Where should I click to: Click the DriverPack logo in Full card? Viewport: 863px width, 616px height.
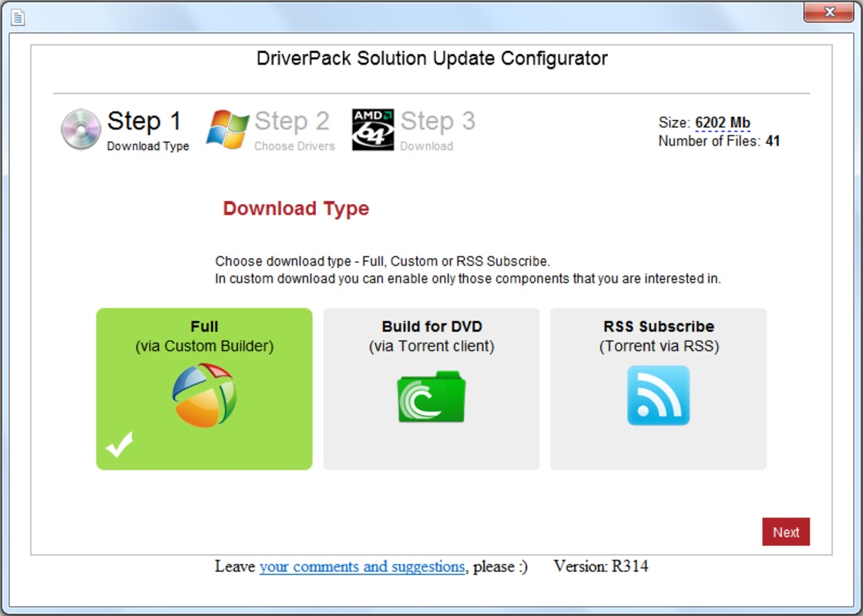(x=204, y=395)
